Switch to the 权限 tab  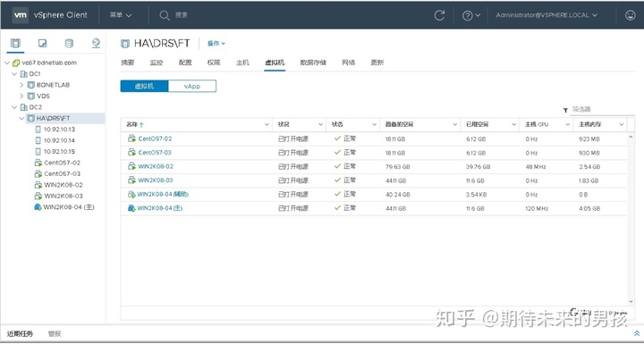tap(214, 63)
